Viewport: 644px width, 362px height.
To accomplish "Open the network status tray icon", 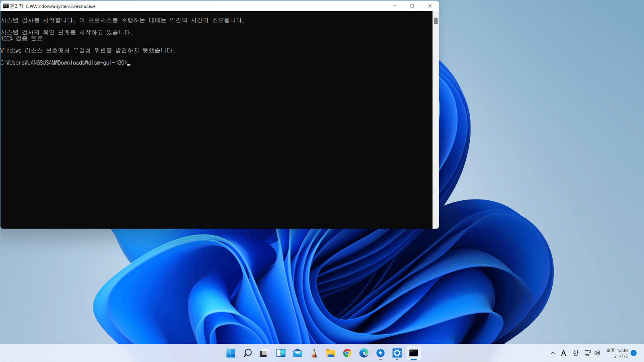I will point(588,353).
